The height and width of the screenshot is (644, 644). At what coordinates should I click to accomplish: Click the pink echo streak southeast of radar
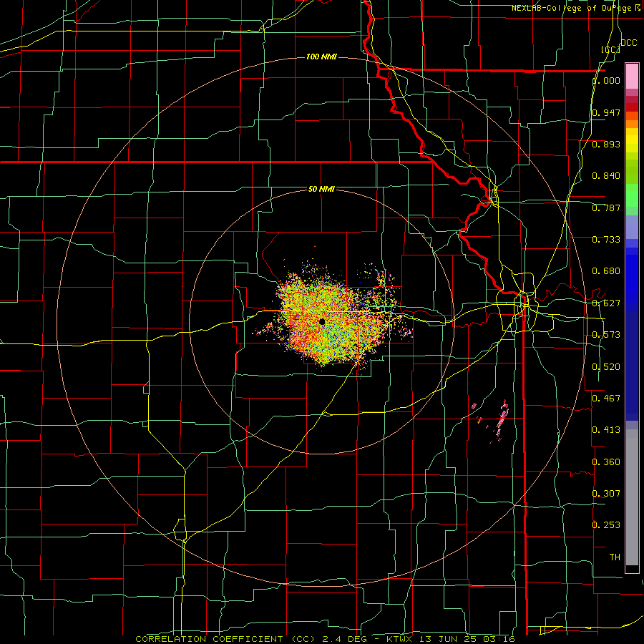pos(502,420)
